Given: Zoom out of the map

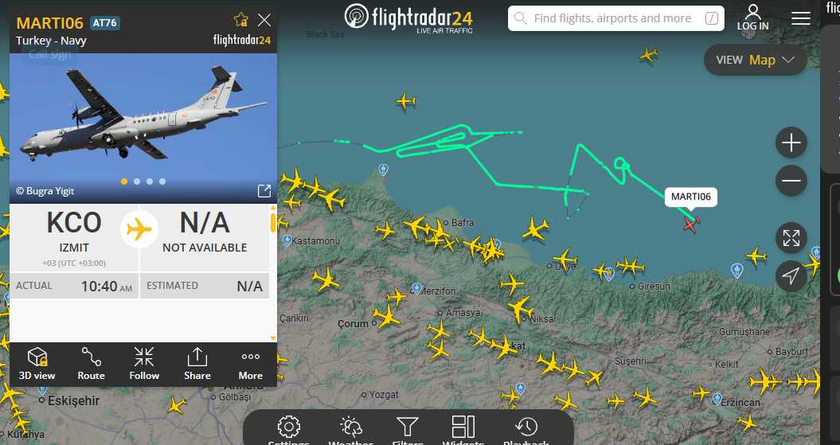Looking at the screenshot, I should [x=791, y=180].
